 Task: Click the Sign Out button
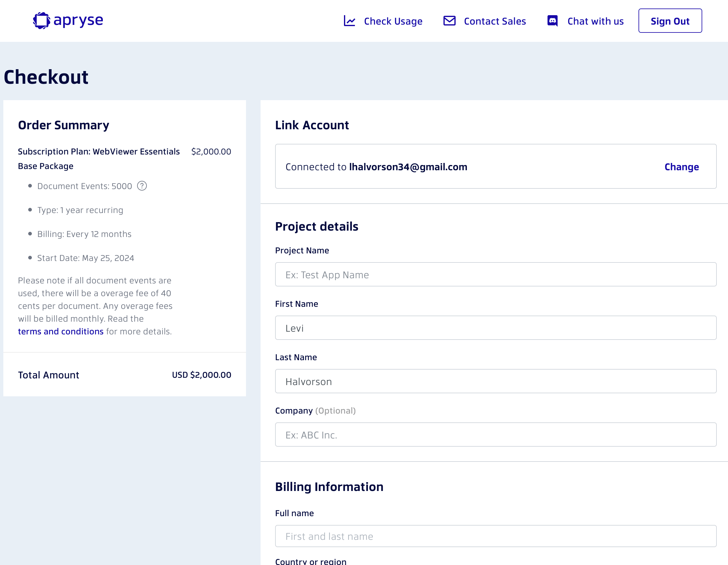coord(670,21)
